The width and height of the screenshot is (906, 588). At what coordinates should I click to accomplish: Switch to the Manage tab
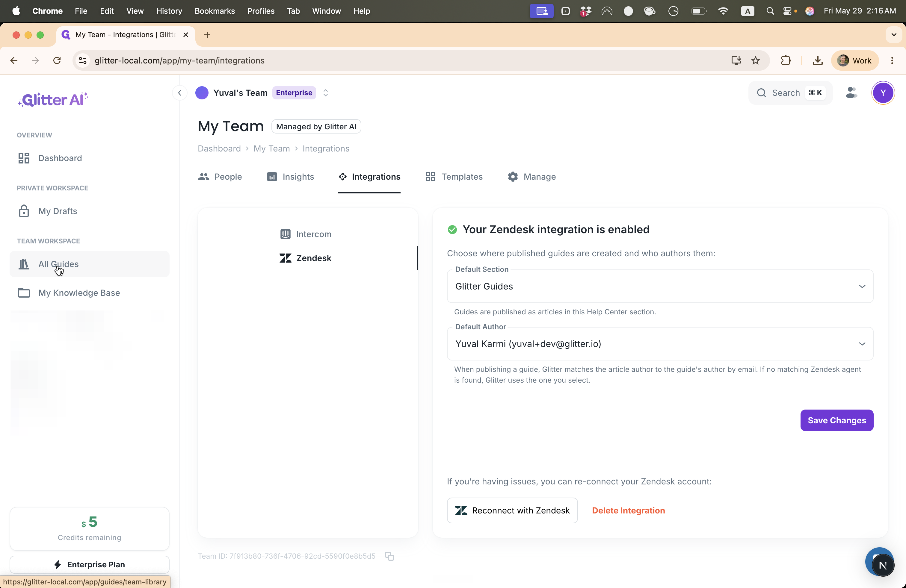(531, 177)
